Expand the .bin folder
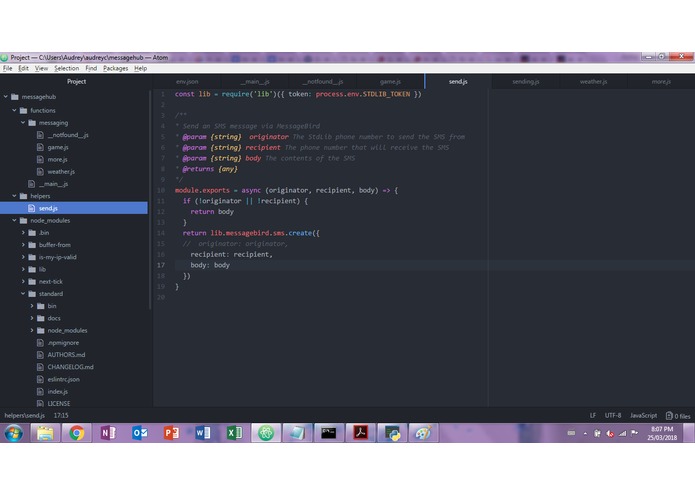Screen dimensions: 695x494 23,233
